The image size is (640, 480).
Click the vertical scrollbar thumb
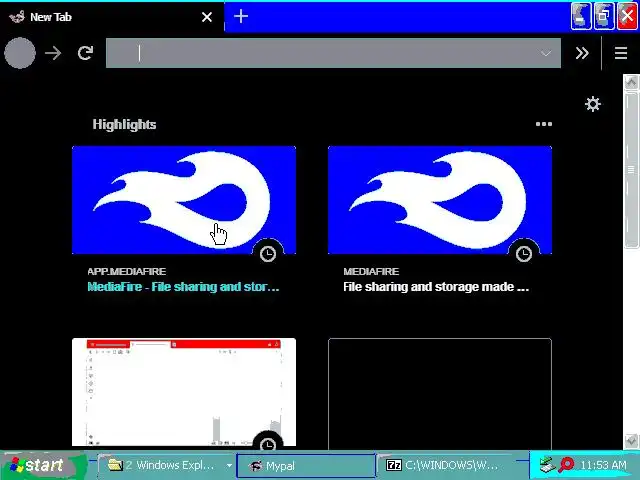[x=631, y=169]
